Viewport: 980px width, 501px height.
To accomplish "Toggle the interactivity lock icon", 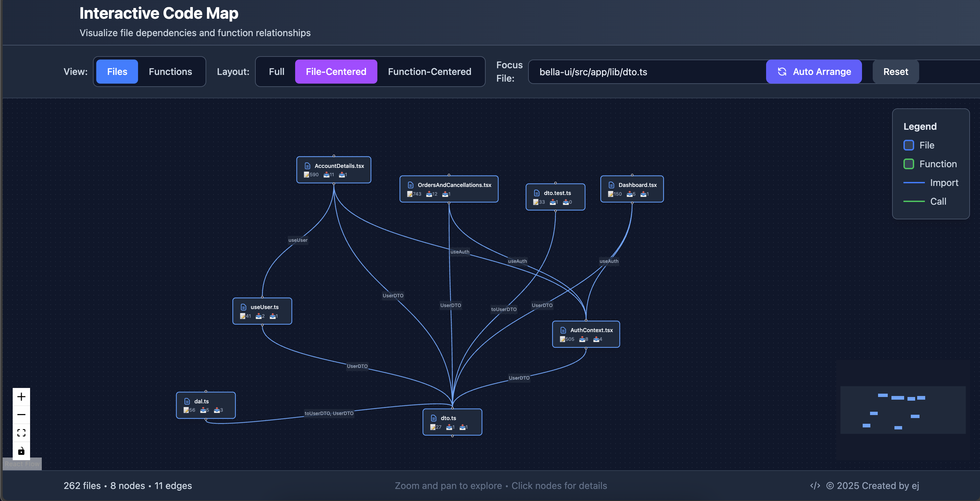I will click(x=21, y=451).
